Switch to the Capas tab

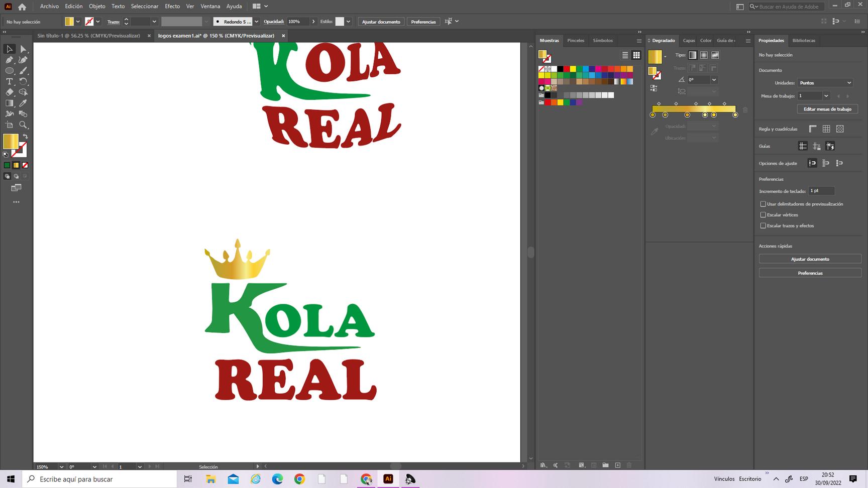click(689, 41)
